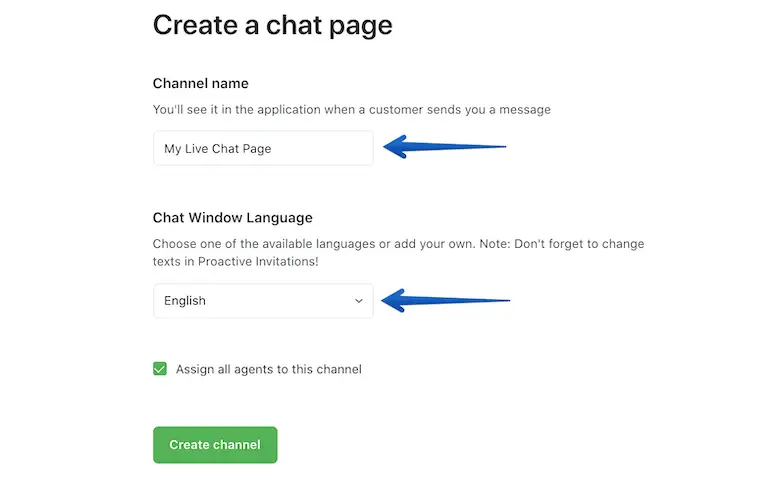Viewport: 780px width, 495px height.
Task: Click the 'Channel name' field label
Action: coord(200,83)
